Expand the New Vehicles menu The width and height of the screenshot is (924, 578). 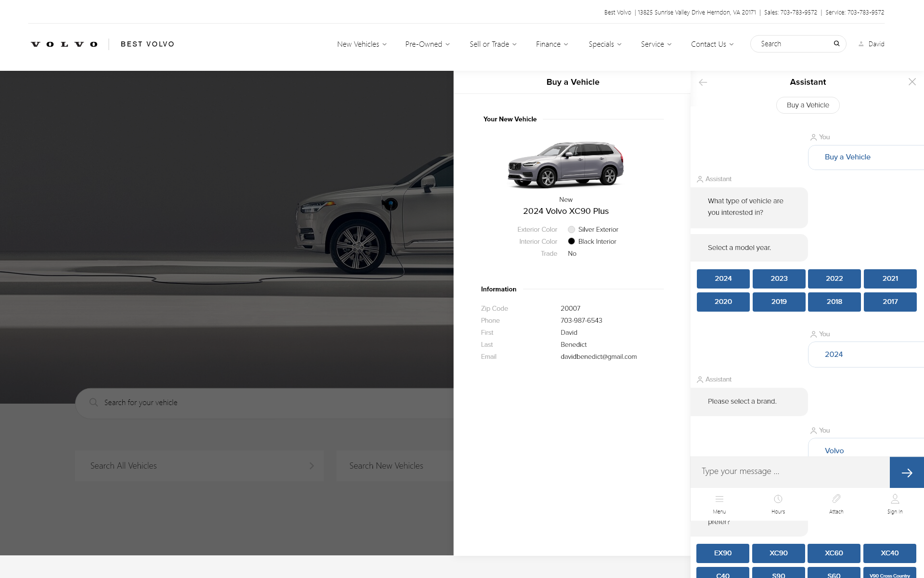[x=362, y=44]
